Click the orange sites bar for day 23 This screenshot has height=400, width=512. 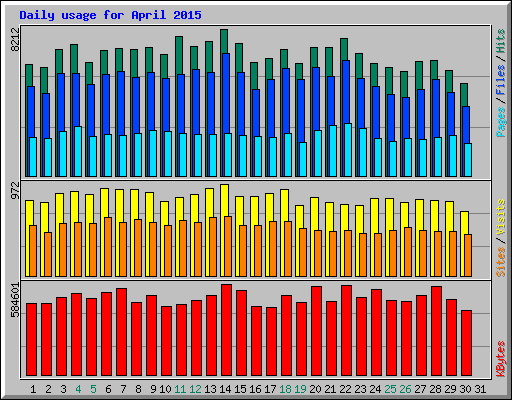(x=363, y=255)
